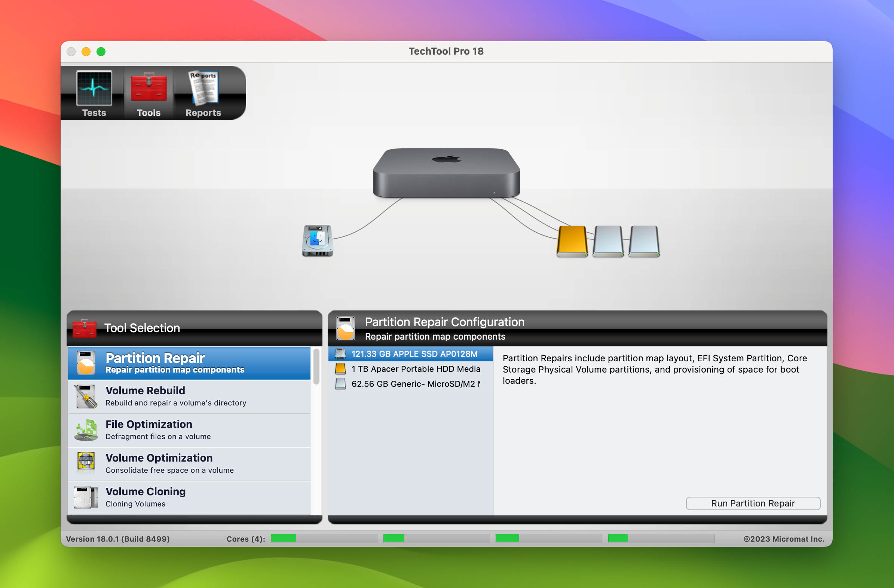894x588 pixels.
Task: Select the internal Finder-face drive icon
Action: pyautogui.click(x=318, y=241)
